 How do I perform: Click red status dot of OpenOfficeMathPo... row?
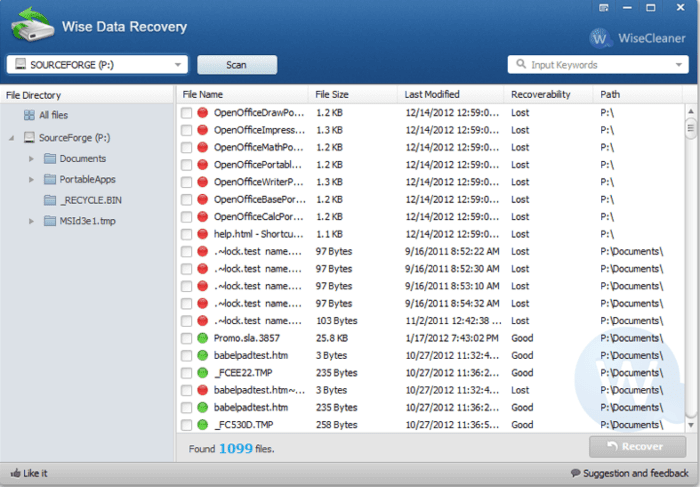203,147
